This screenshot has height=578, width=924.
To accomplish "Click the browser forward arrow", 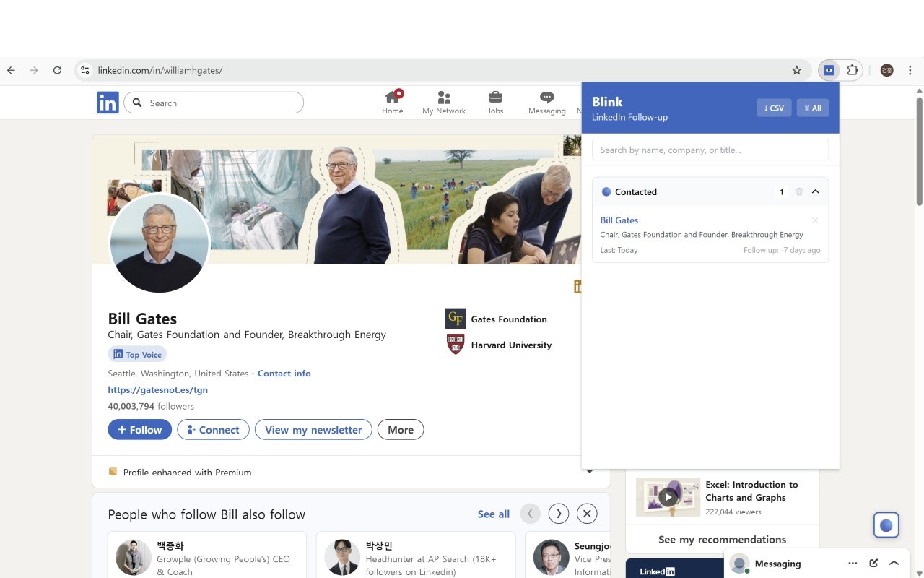I will coord(34,70).
